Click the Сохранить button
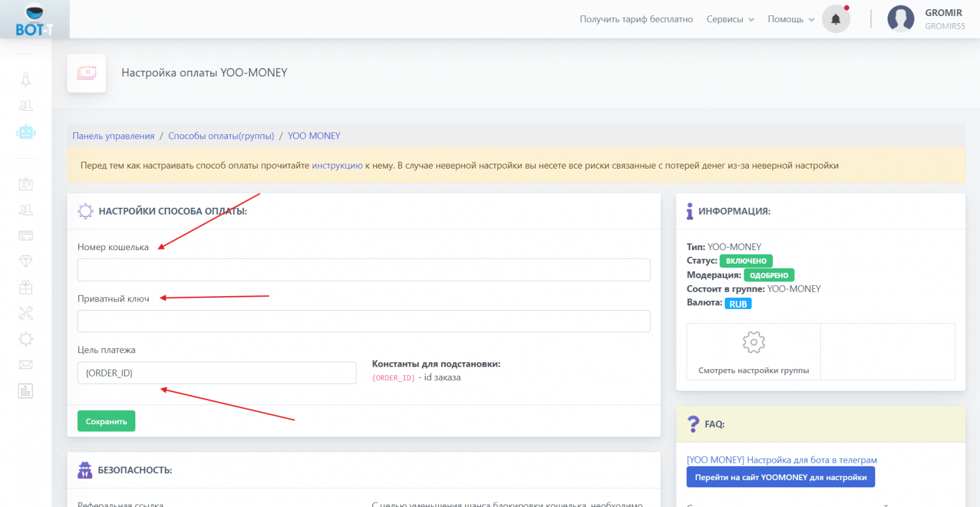 [106, 421]
